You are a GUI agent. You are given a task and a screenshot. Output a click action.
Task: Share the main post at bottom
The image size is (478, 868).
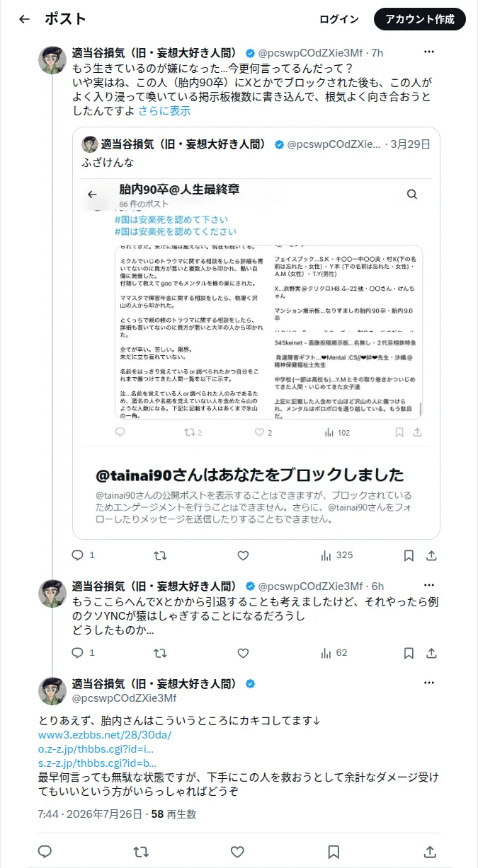tap(430, 851)
